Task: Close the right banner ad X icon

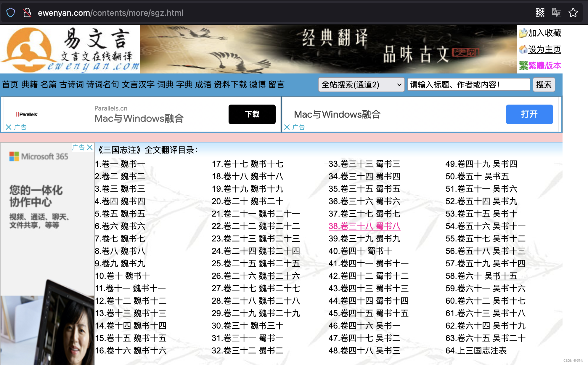Action: (287, 127)
